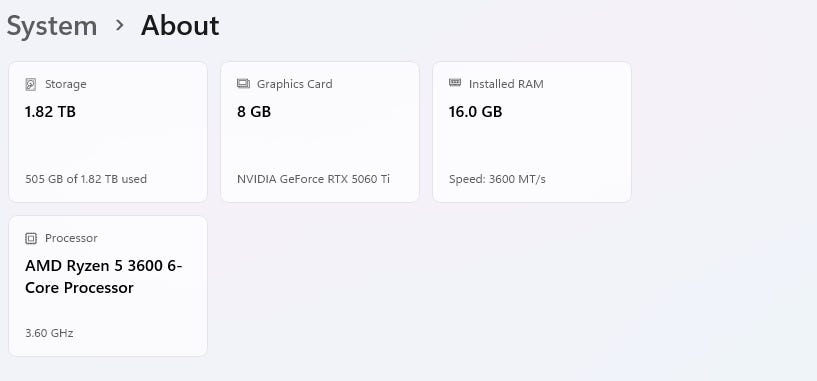The image size is (817, 381).
Task: Select the Processor label text
Action: [71, 238]
